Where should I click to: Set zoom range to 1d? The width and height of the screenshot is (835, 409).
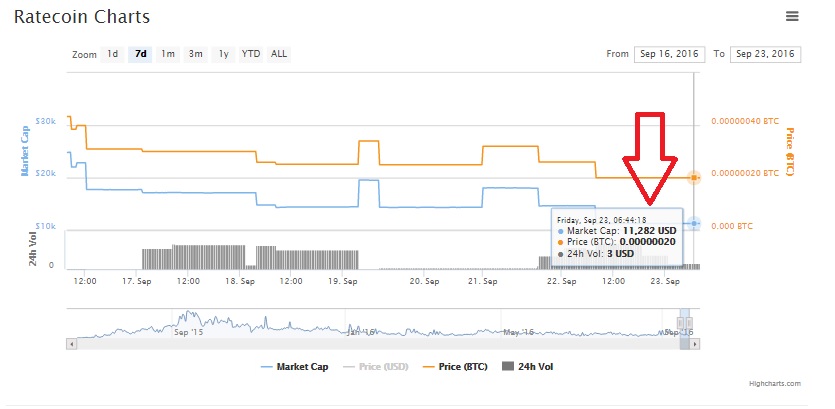112,54
